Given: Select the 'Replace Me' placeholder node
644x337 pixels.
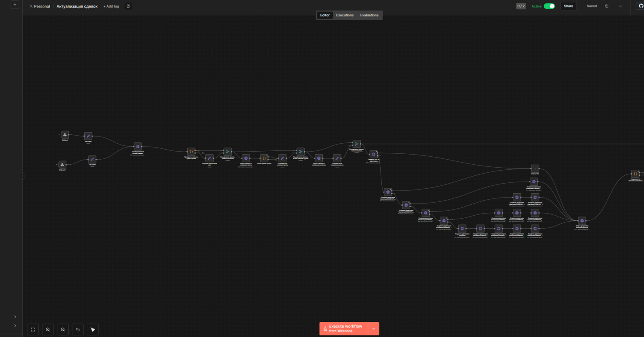Looking at the screenshot, I should pos(535,168).
